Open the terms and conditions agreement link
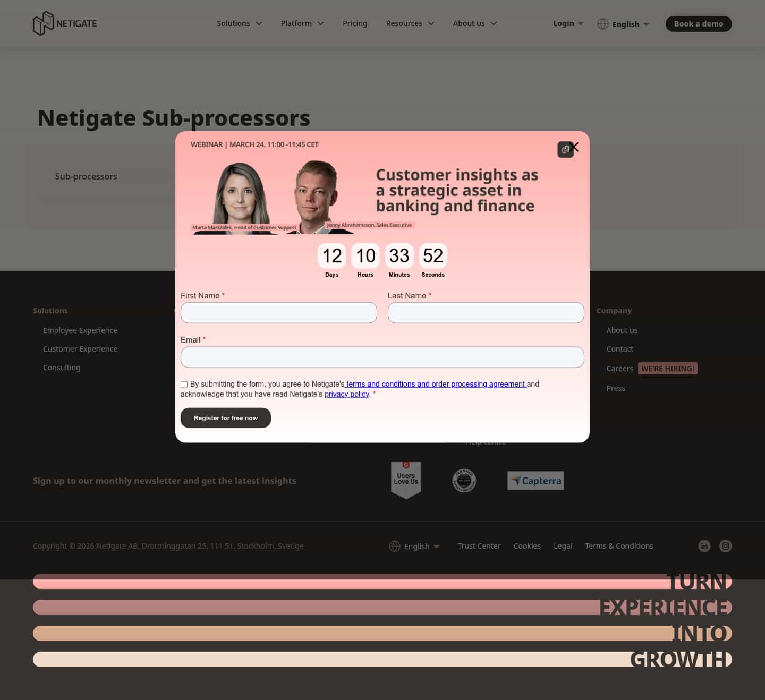 [x=435, y=384]
